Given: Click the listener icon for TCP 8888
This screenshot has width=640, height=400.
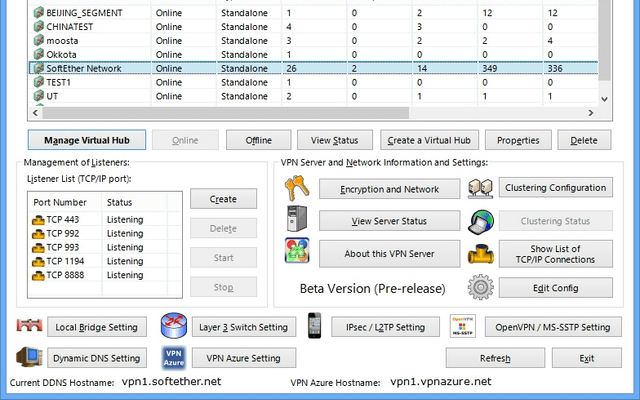Looking at the screenshot, I should [x=38, y=276].
